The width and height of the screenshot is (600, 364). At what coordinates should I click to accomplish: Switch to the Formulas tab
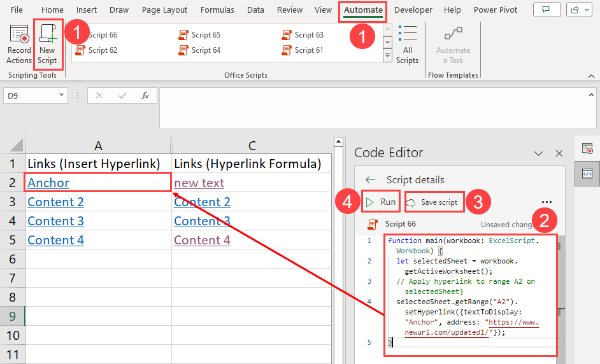click(217, 10)
